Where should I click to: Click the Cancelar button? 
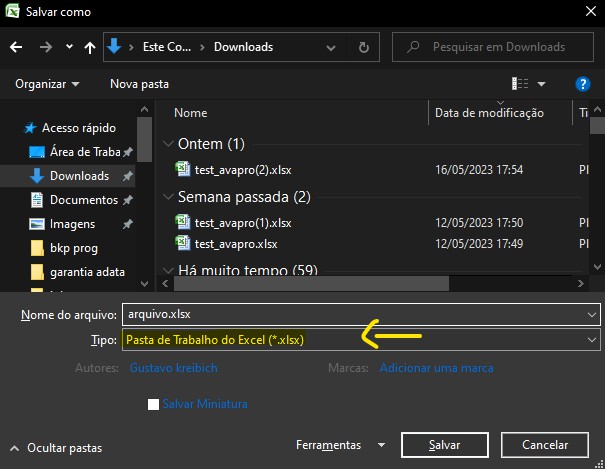pyautogui.click(x=545, y=445)
